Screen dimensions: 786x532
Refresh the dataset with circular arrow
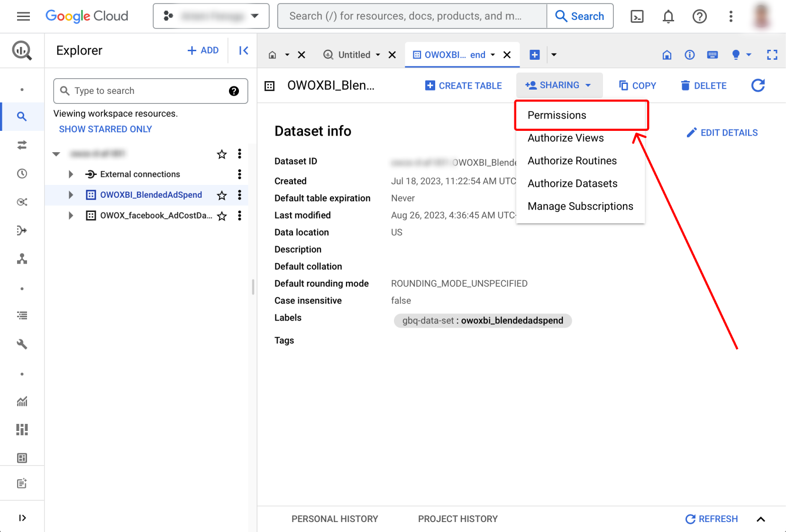(x=758, y=85)
